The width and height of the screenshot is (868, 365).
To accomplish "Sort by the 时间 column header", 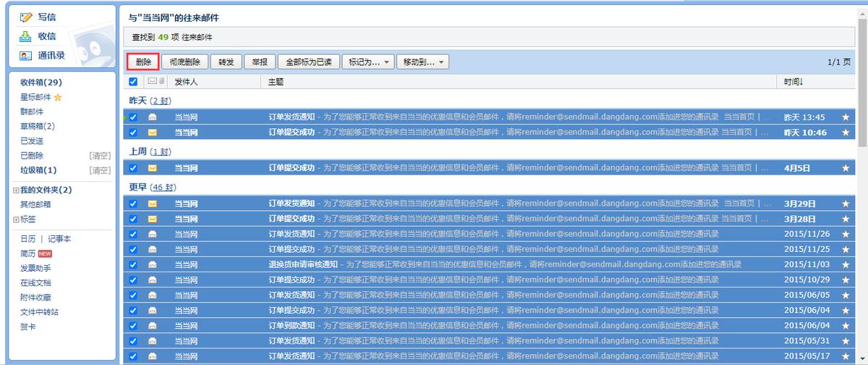I will coord(793,82).
